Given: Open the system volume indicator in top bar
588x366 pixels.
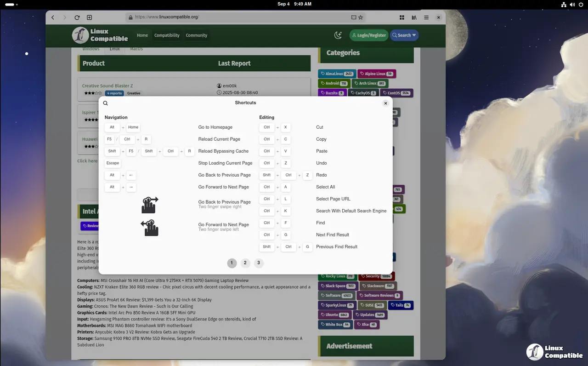Looking at the screenshot, I should coord(572,4).
